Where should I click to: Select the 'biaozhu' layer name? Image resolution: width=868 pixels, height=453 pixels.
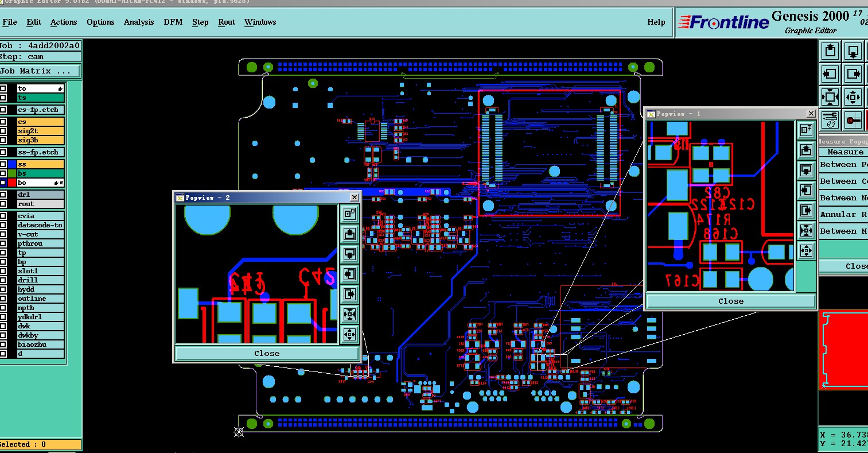point(41,344)
